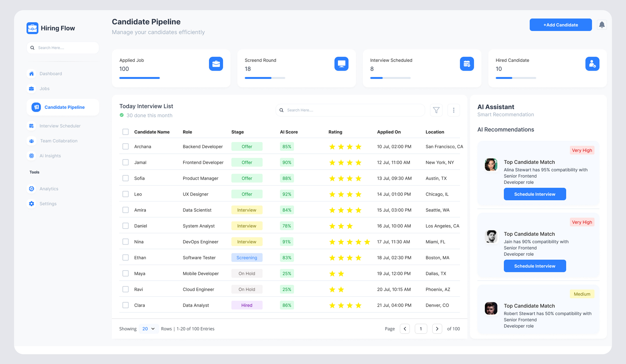Screen dimensions: 626x364
Task: Click the +Add Candidate button
Action: pyautogui.click(x=561, y=25)
